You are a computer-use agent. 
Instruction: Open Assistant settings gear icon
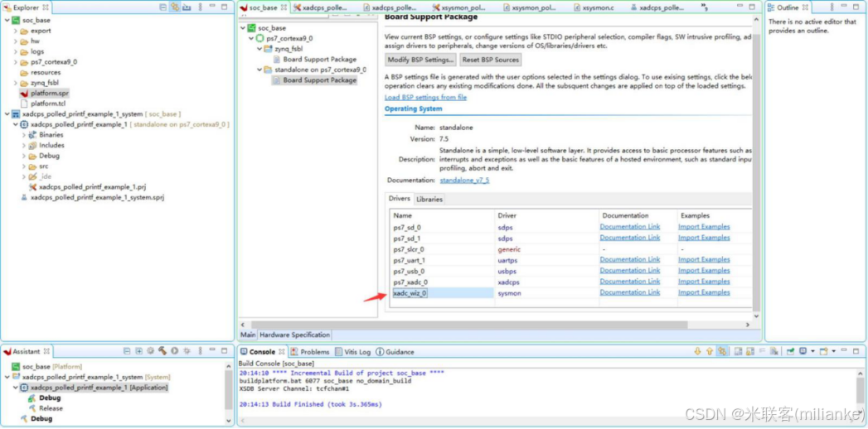[x=151, y=351]
